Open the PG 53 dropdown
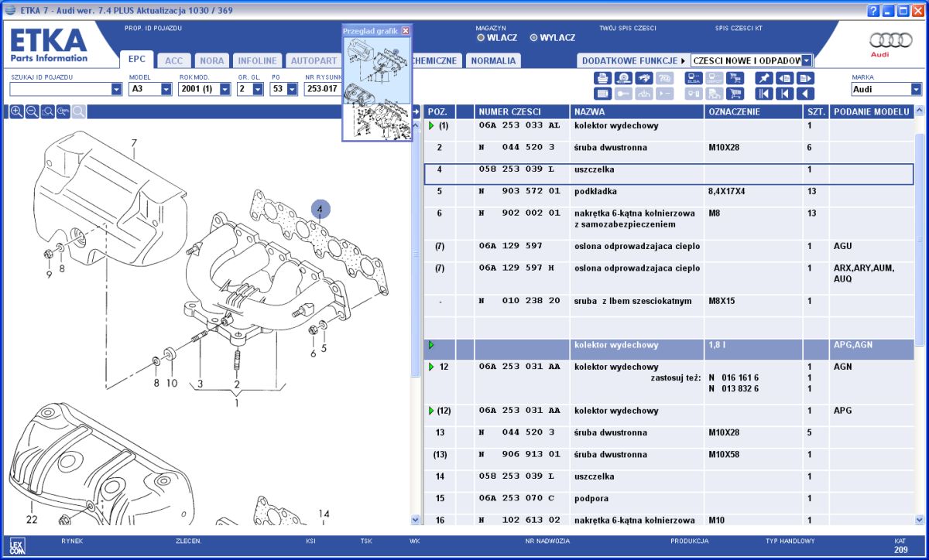The height and width of the screenshot is (560, 929). tap(292, 89)
